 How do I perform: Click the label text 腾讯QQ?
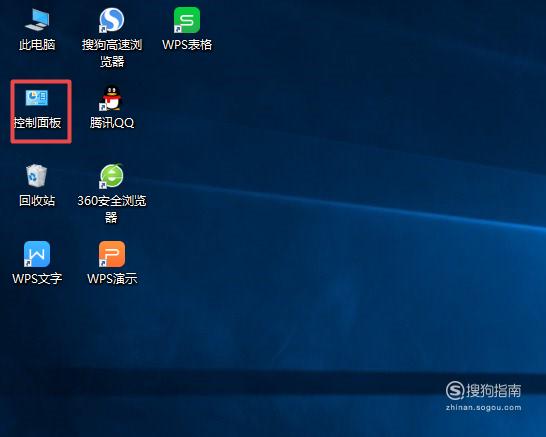click(x=112, y=123)
